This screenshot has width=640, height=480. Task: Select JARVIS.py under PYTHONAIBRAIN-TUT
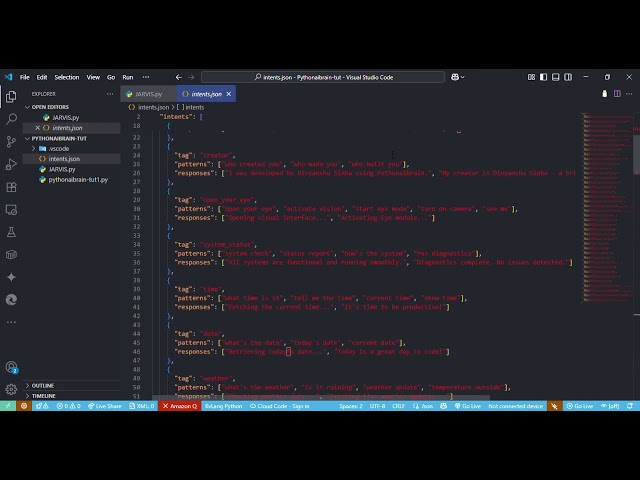(62, 169)
